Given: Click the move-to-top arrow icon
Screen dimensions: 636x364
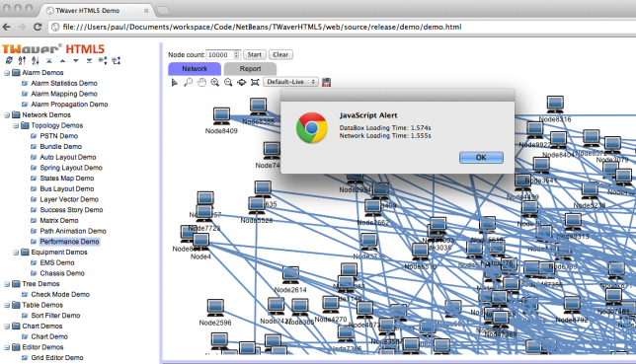Looking at the screenshot, I should pos(49,61).
